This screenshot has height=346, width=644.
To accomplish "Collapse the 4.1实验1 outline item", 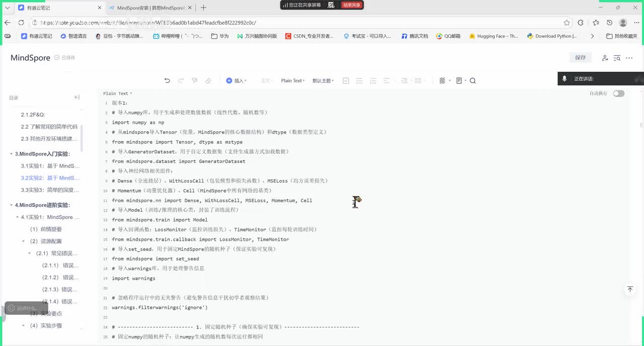I will [17, 217].
